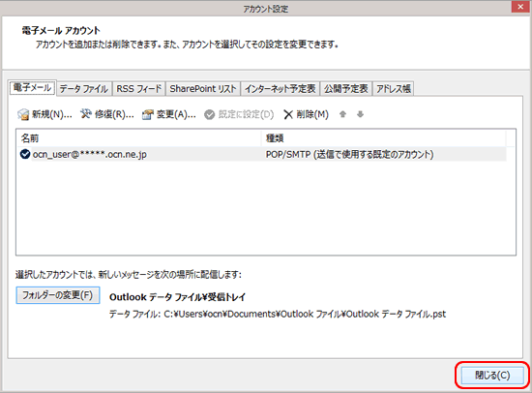Screen dimensions: 532x393
Task: Open the RSS フィード tab
Action: pos(139,89)
